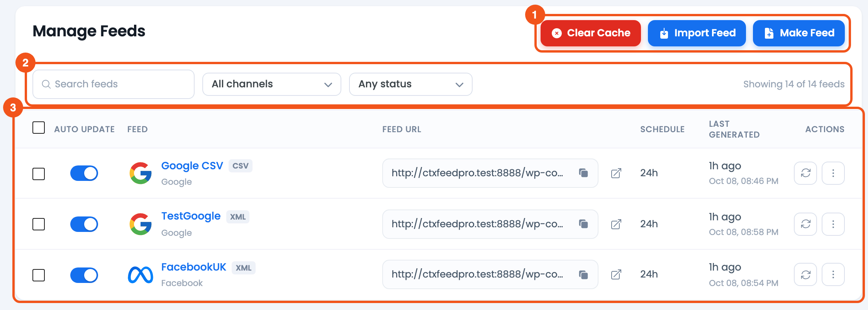Open more actions for FacebookUK
Viewport: 868px width, 310px height.
click(833, 274)
